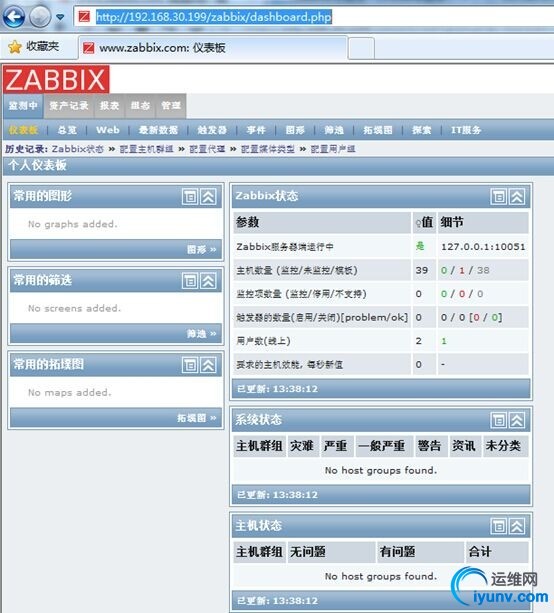The height and width of the screenshot is (613, 554).
Task: Select the 最新数据 submenu item
Action: (158, 130)
